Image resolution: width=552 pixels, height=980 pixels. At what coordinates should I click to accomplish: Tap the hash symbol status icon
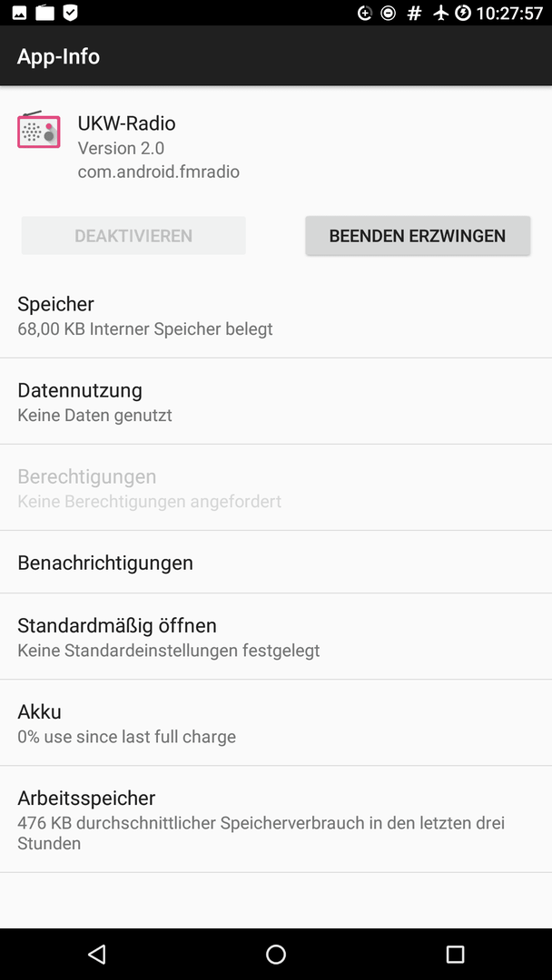click(x=414, y=13)
